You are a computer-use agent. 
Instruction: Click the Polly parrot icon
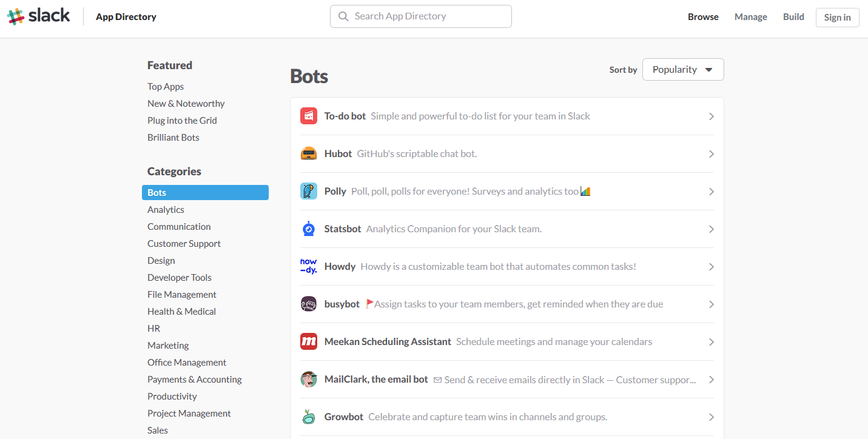click(309, 191)
